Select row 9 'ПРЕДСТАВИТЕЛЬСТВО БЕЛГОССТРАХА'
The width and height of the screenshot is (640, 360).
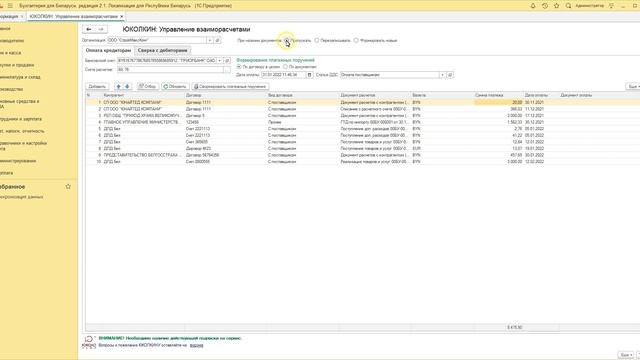point(362,155)
